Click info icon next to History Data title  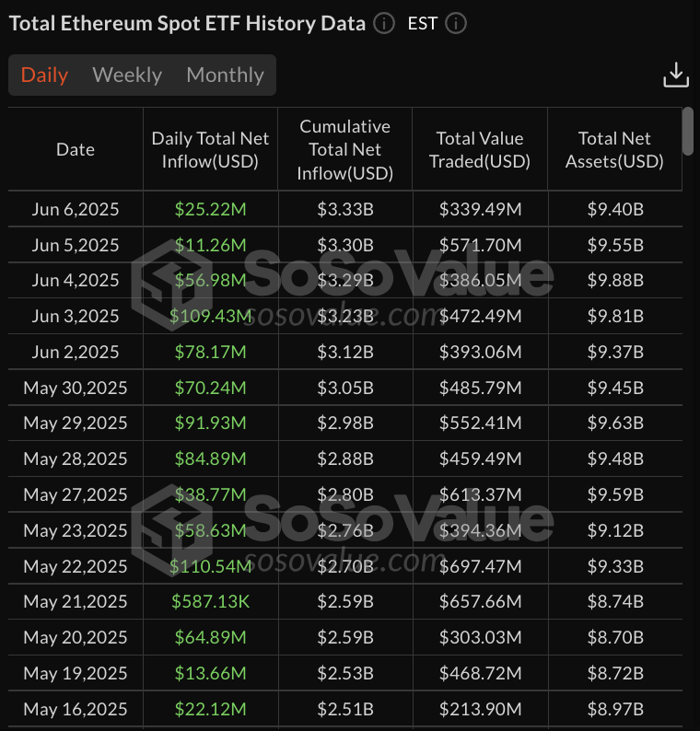pos(385,23)
